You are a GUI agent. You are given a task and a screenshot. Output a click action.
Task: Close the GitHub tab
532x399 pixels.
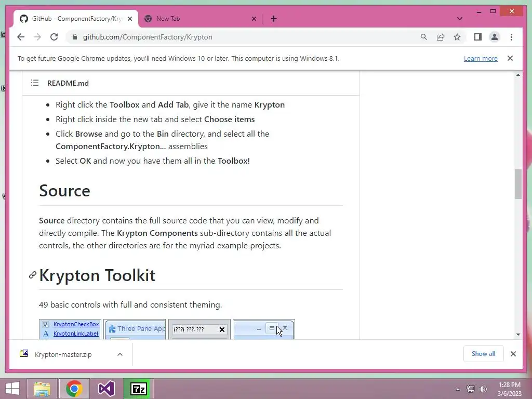[x=129, y=19]
